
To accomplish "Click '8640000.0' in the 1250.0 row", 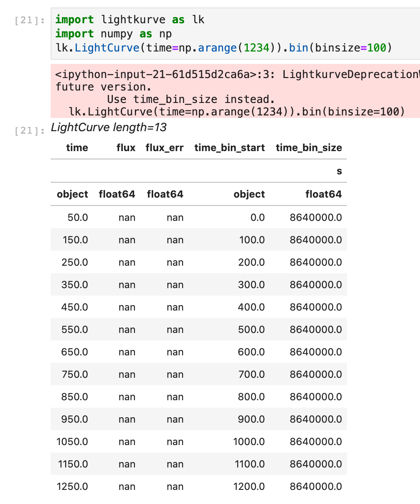I will [x=316, y=487].
